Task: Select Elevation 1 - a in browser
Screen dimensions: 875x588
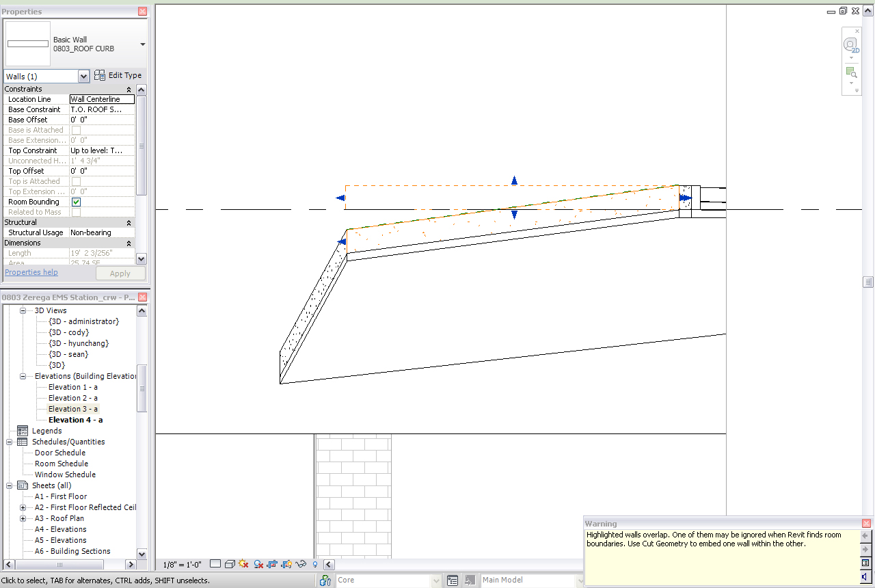Action: tap(73, 387)
